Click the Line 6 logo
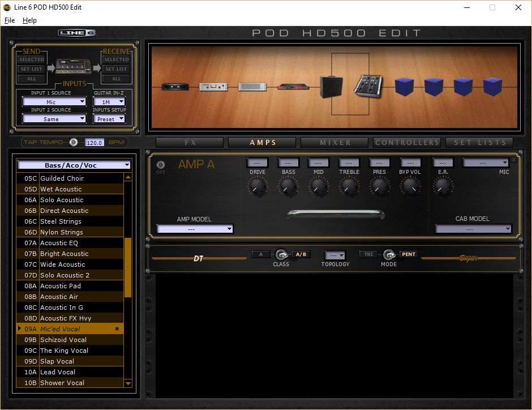 (x=76, y=33)
